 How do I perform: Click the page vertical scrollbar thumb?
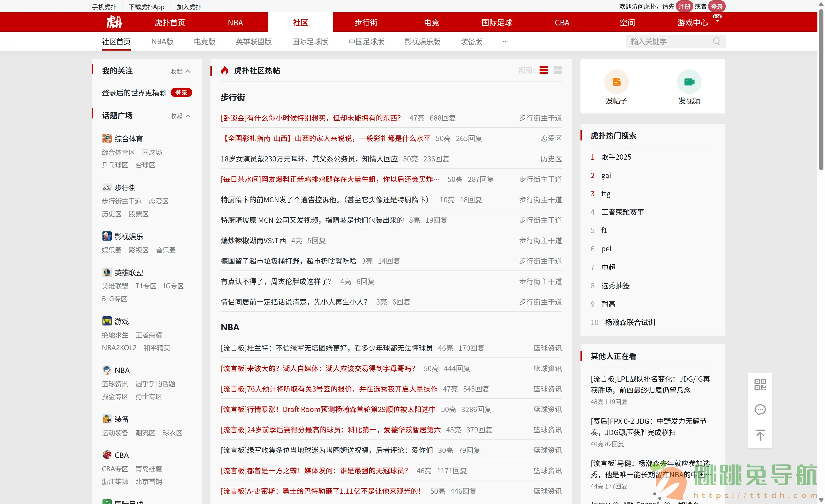pos(821,90)
